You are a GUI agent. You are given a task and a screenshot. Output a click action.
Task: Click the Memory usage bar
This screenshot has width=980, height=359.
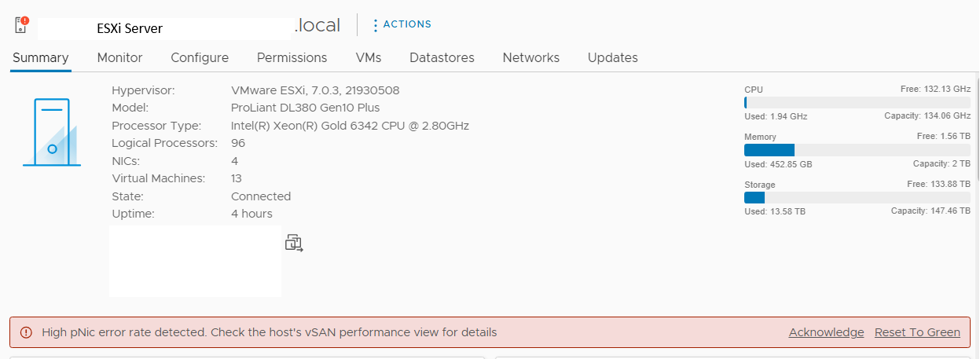click(x=857, y=150)
